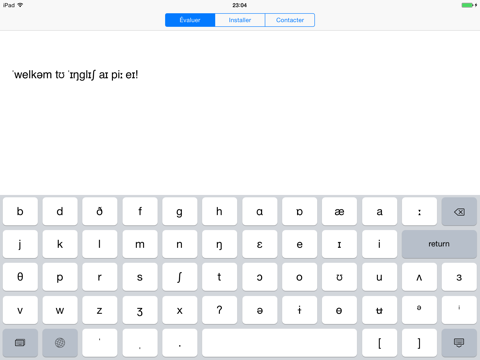The height and width of the screenshot is (360, 480).
Task: Tap the superscript 'i' key
Action: pos(459,310)
